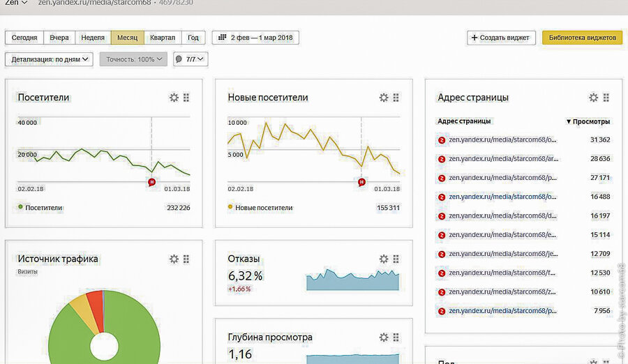Open Детализация: по дням dropdown
Viewport: 628px width, 364px height.
pyautogui.click(x=49, y=59)
